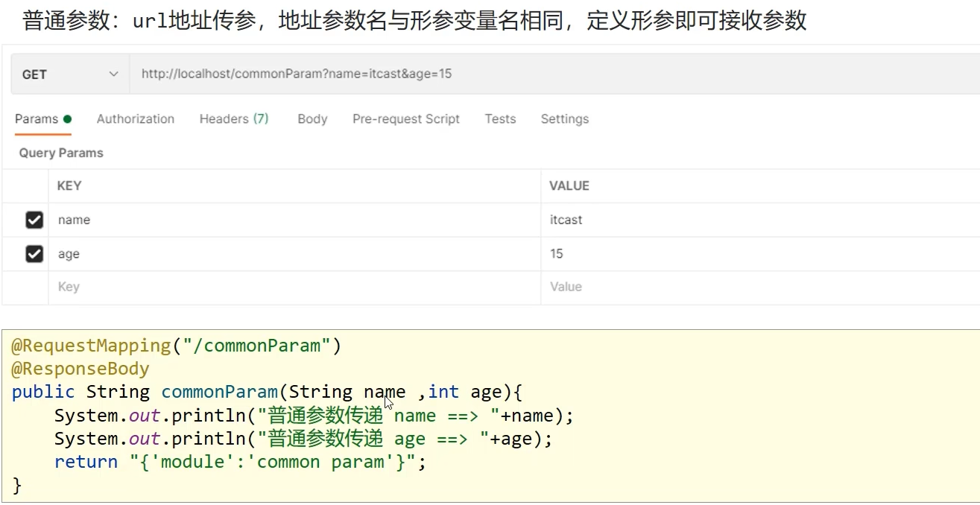
Task: Switch to the Tests tab
Action: click(x=500, y=119)
